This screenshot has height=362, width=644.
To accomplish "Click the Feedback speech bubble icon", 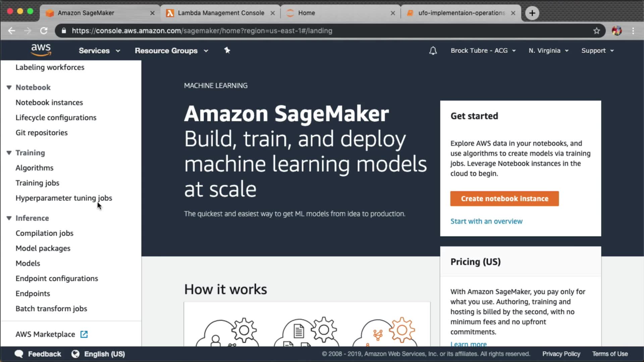I will click(x=19, y=354).
